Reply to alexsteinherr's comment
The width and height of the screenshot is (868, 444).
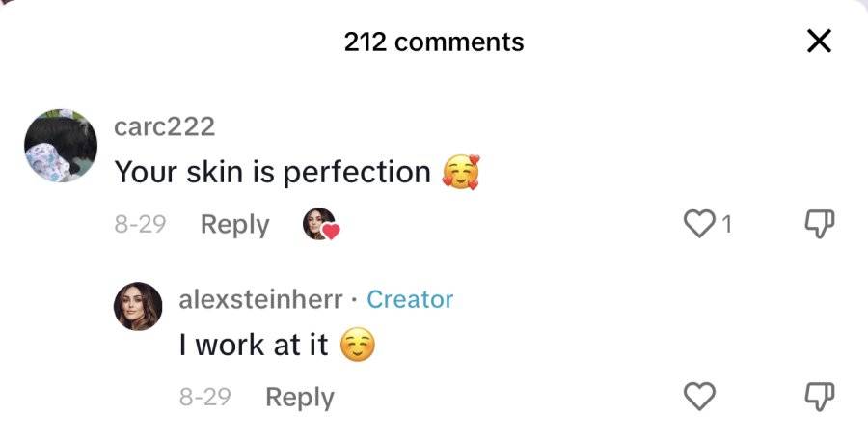tap(300, 398)
